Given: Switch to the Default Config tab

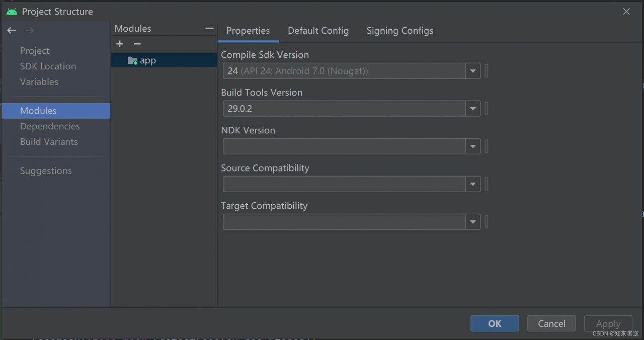Looking at the screenshot, I should click(x=318, y=31).
